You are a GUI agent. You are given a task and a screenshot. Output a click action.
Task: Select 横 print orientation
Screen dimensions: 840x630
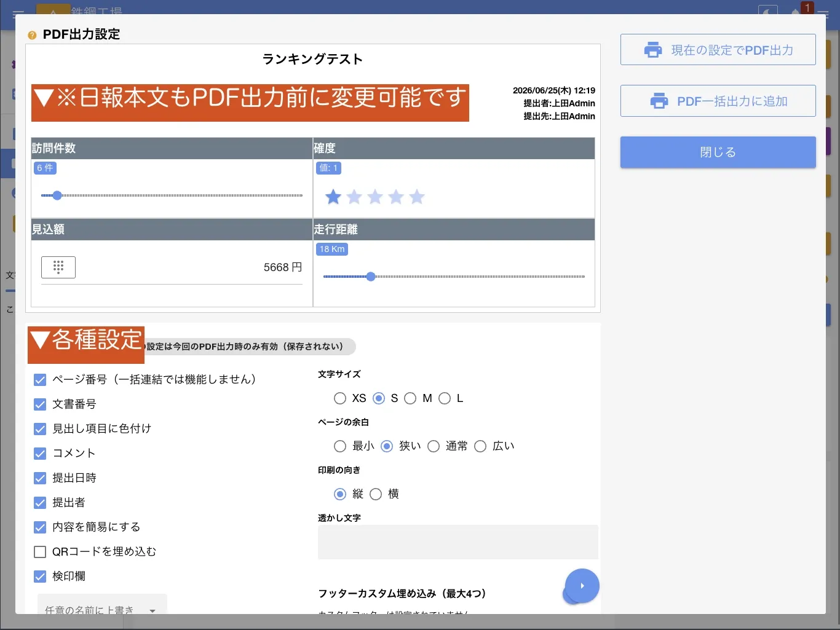click(x=376, y=494)
